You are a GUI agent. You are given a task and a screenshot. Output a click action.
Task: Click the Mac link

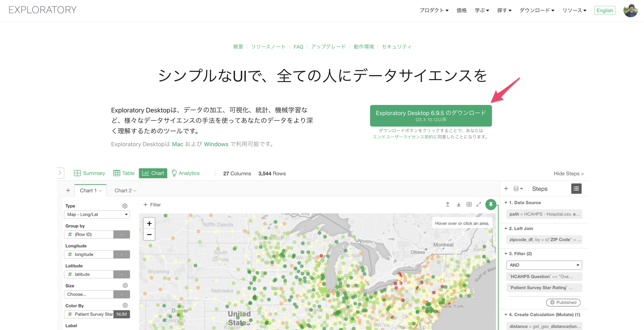178,144
